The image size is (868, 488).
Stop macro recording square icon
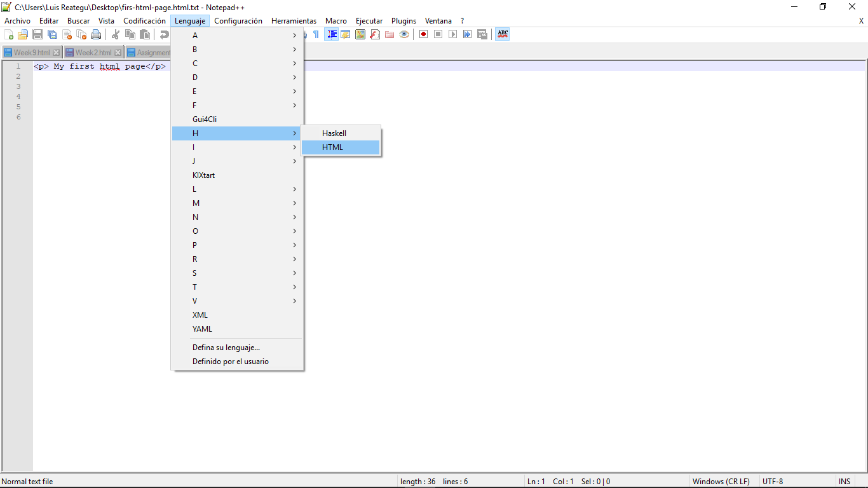[x=438, y=34]
